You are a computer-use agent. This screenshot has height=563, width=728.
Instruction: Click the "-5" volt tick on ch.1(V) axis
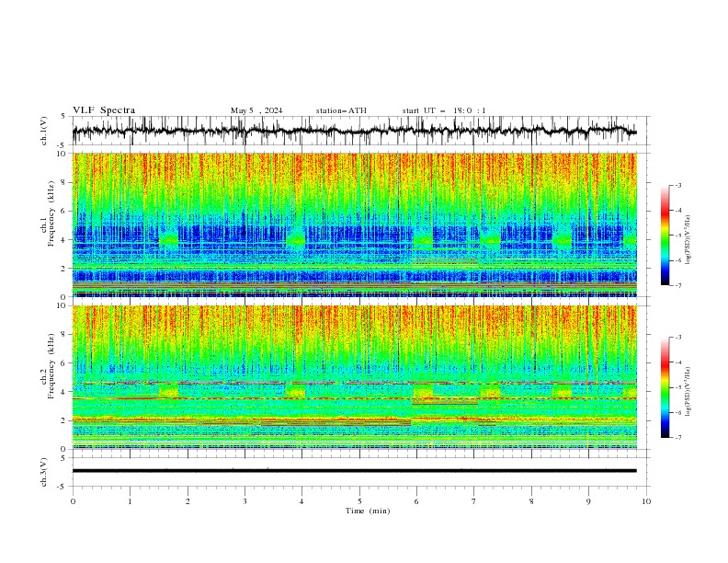[62, 145]
